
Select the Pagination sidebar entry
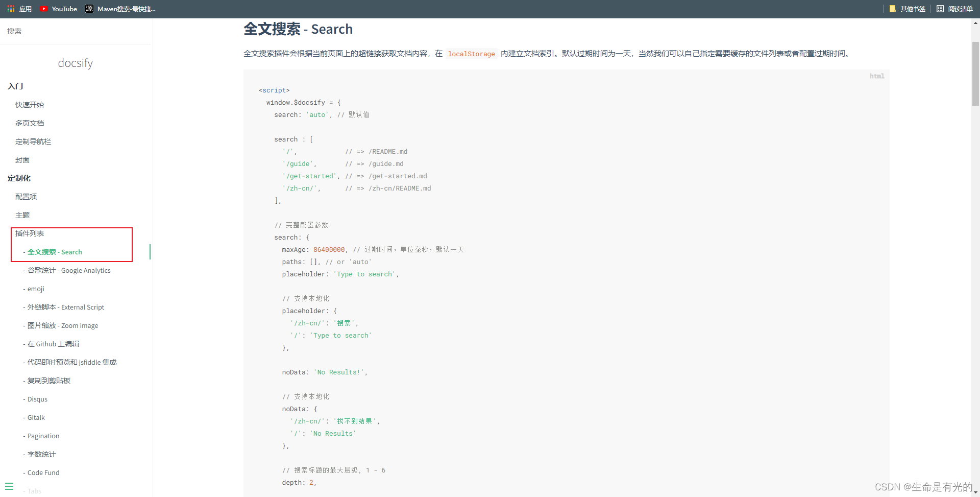point(43,436)
